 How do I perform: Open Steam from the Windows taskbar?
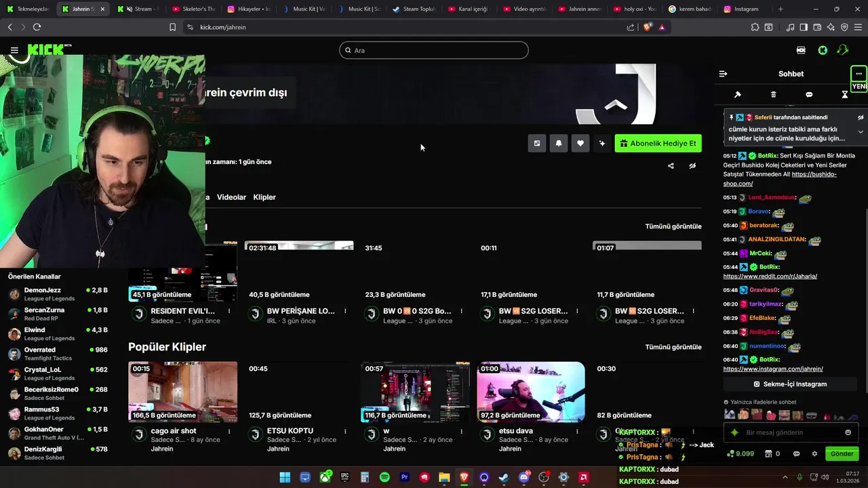(504, 477)
